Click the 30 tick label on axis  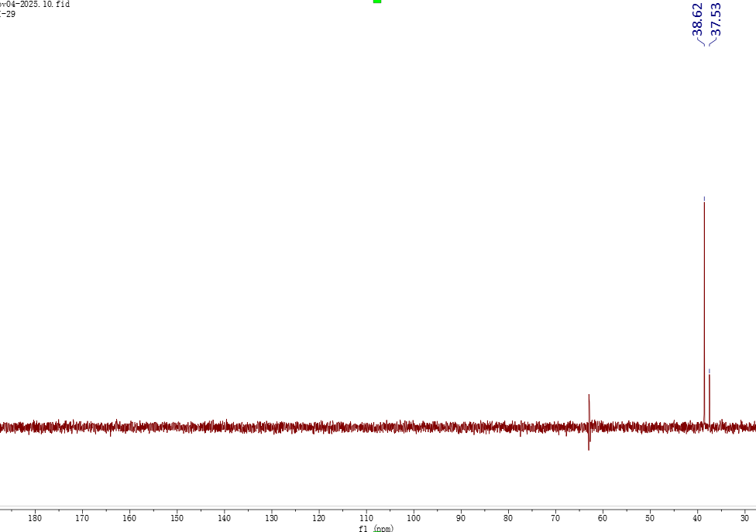coord(744,518)
